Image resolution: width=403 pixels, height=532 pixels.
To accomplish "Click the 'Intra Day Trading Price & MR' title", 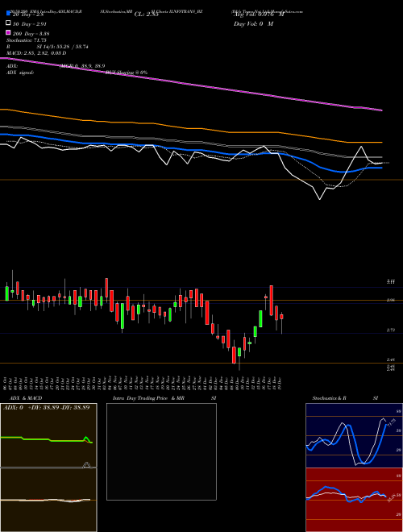I will (148, 398).
